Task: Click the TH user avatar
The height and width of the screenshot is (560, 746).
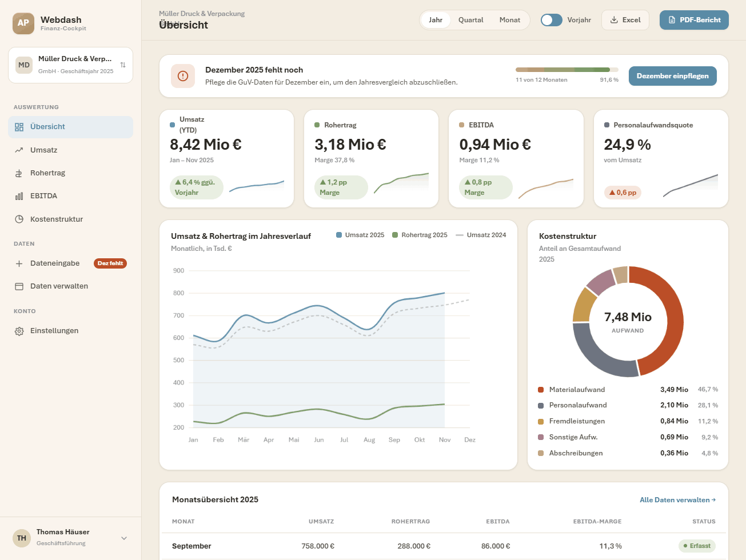Action: click(x=22, y=538)
